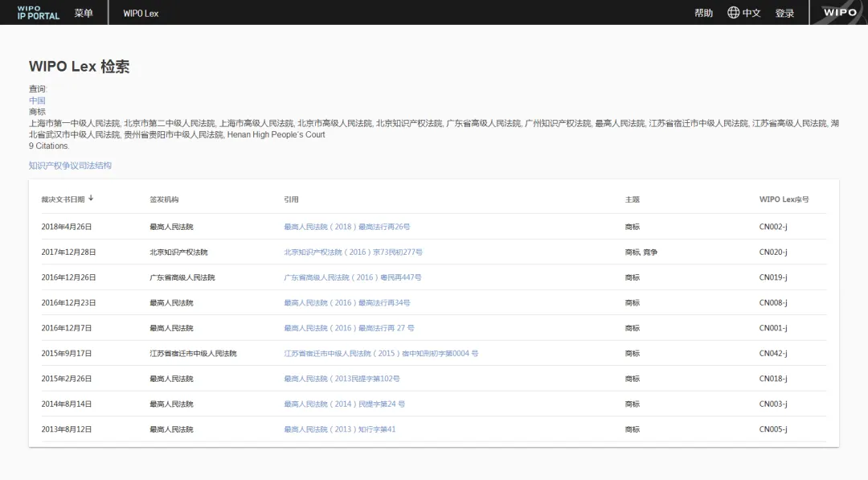Click issuer 北京知识产权法院 in table
Image resolution: width=868 pixels, height=480 pixels.
coord(178,252)
